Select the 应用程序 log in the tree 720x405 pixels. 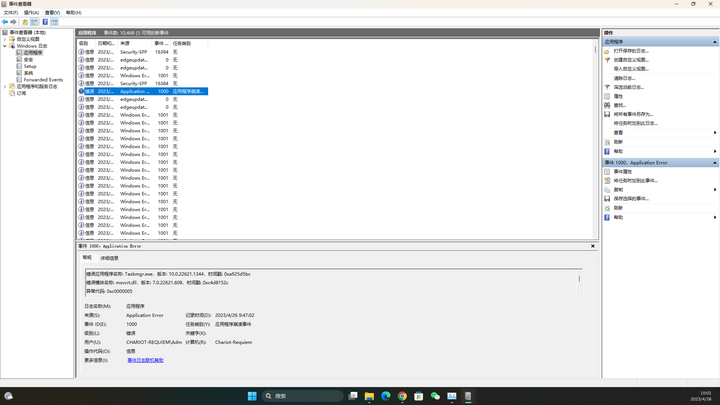pos(33,53)
